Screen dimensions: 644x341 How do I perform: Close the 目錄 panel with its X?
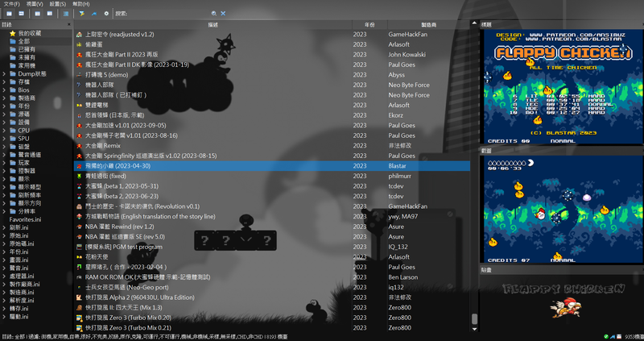point(69,25)
